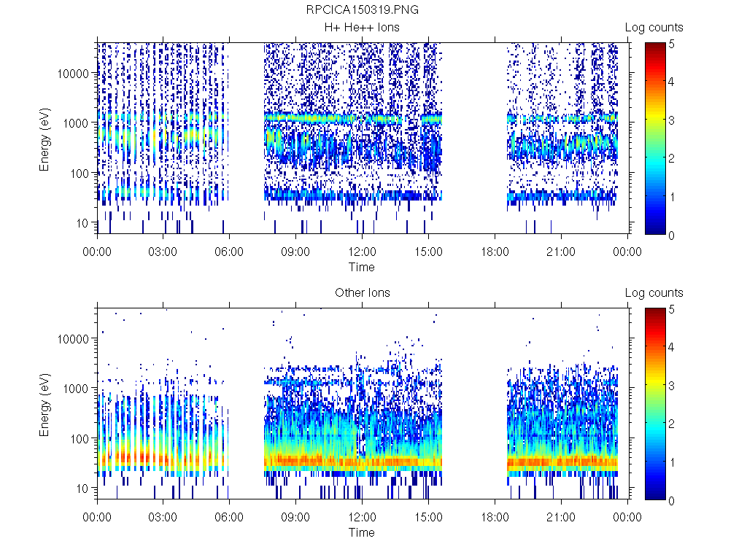This screenshot has width=747, height=560.
Task: Click the 18:00 tick label on the top time axis
Action: (x=495, y=252)
